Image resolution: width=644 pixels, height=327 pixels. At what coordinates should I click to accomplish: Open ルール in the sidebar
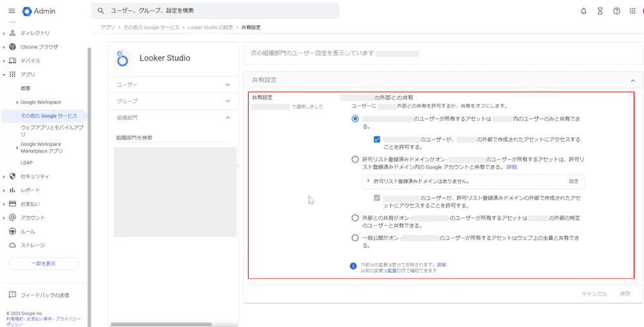28,231
